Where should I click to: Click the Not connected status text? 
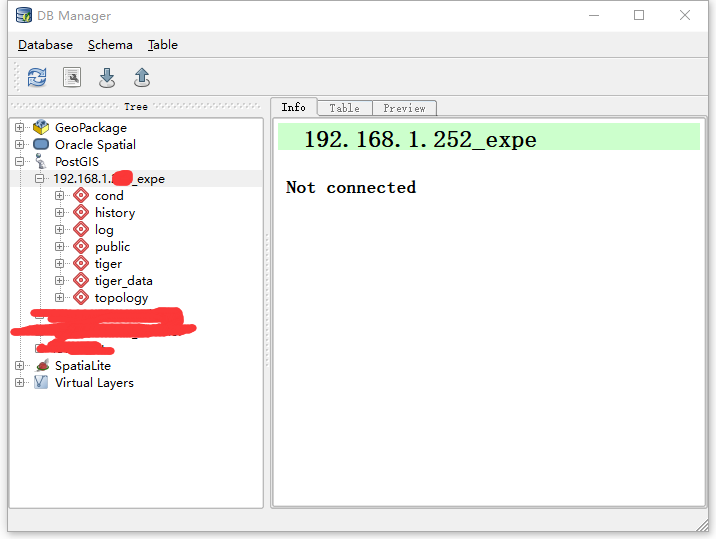tap(351, 187)
